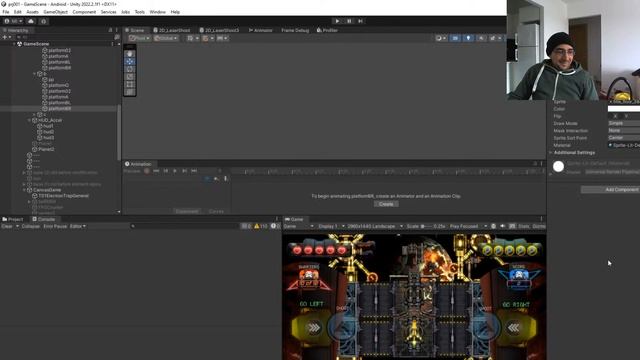Select hud1 in the Hierarchy
This screenshot has height=360, width=640.
(x=48, y=126)
